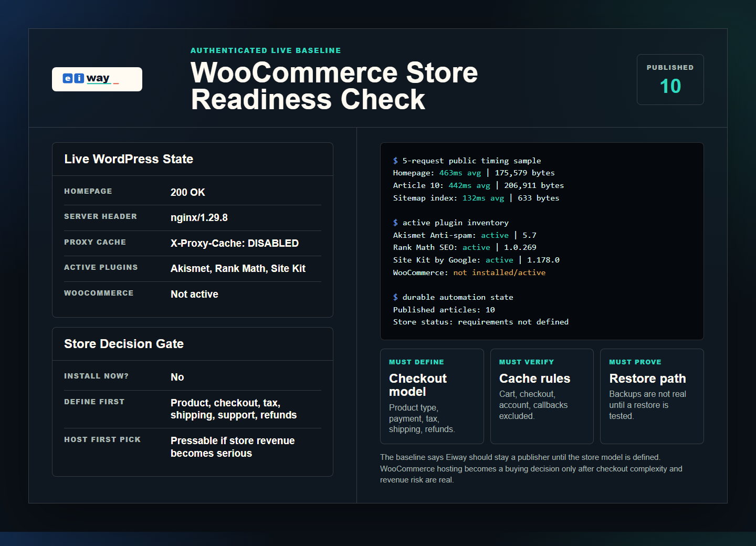This screenshot has height=546, width=756.
Task: Select the 'Not active' WooCommerce value
Action: (x=194, y=294)
